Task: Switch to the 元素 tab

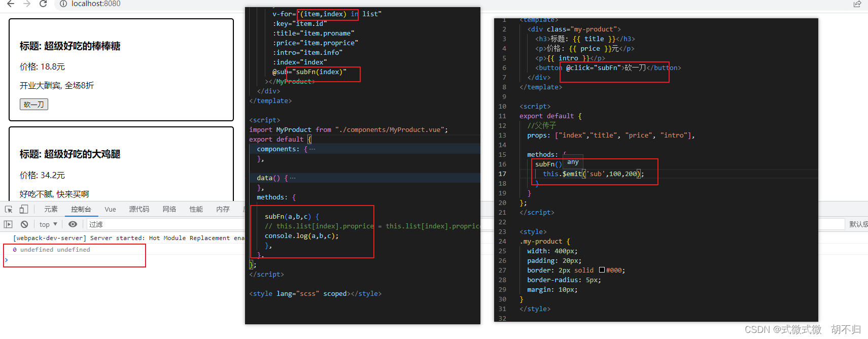Action: (51, 209)
